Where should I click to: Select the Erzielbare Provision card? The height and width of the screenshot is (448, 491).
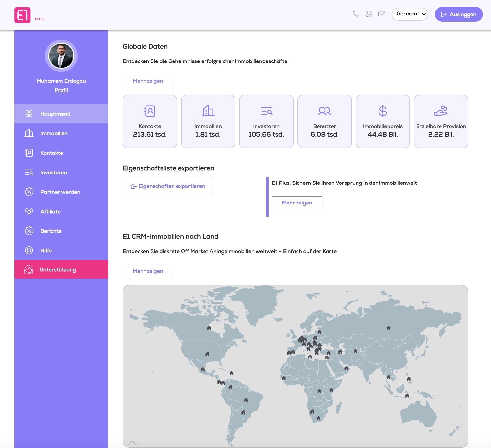[441, 121]
